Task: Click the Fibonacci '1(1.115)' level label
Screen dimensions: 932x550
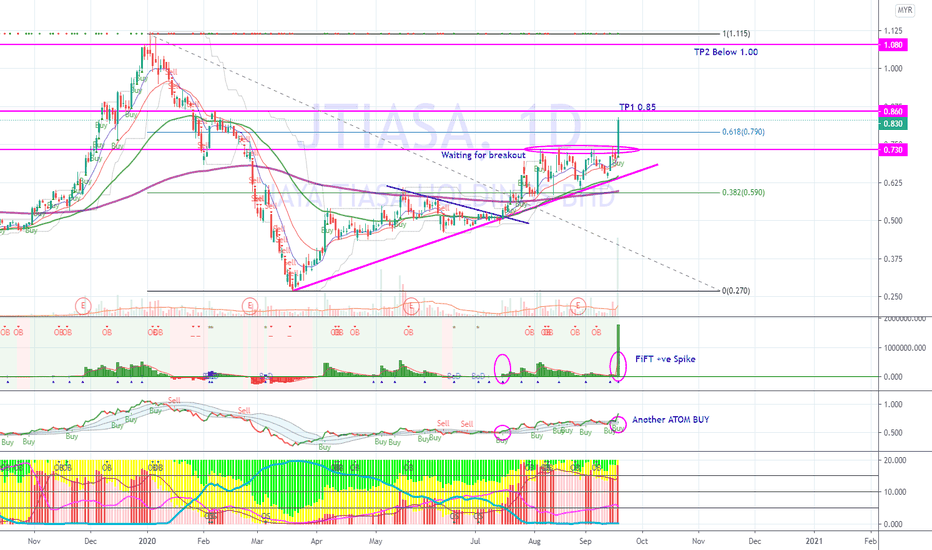Action: pyautogui.click(x=736, y=34)
